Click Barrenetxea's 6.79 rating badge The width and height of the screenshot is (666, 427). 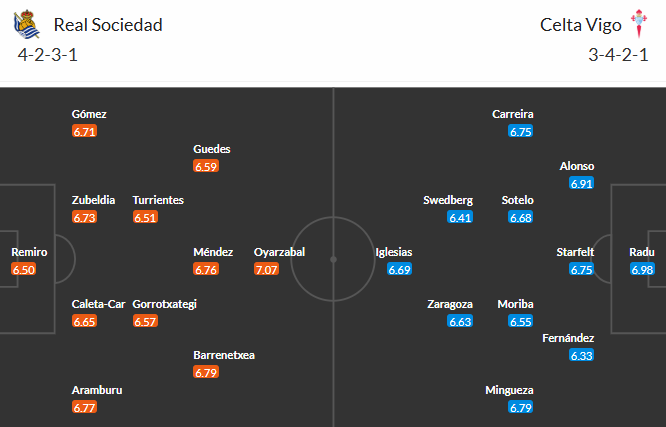point(206,372)
